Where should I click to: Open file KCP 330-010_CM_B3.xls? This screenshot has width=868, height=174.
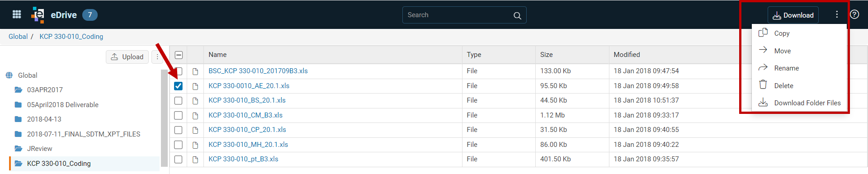click(245, 115)
